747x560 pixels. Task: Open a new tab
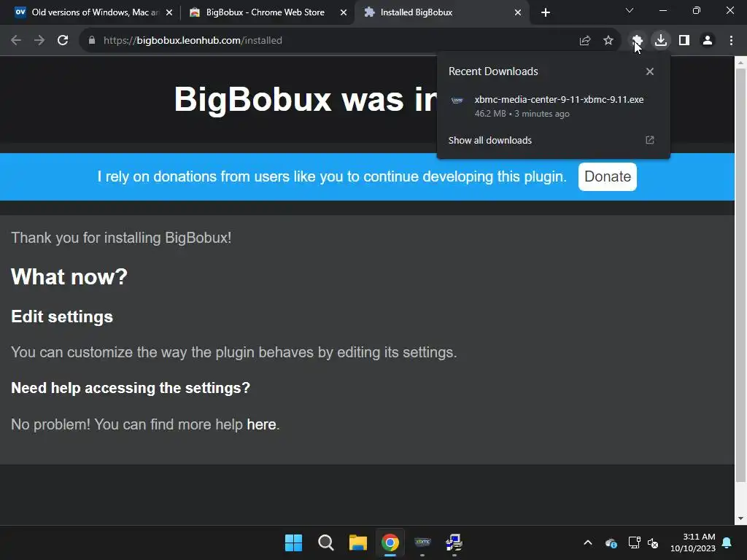(x=546, y=12)
